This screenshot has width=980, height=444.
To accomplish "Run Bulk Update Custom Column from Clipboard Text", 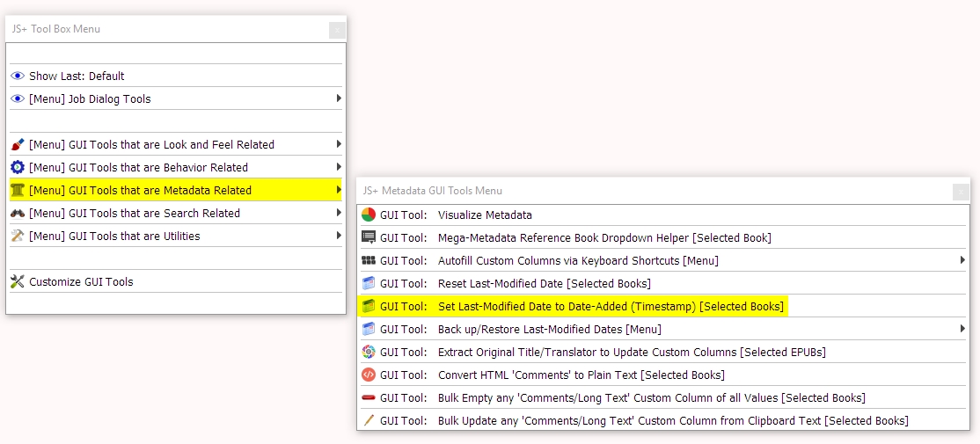I will point(663,420).
